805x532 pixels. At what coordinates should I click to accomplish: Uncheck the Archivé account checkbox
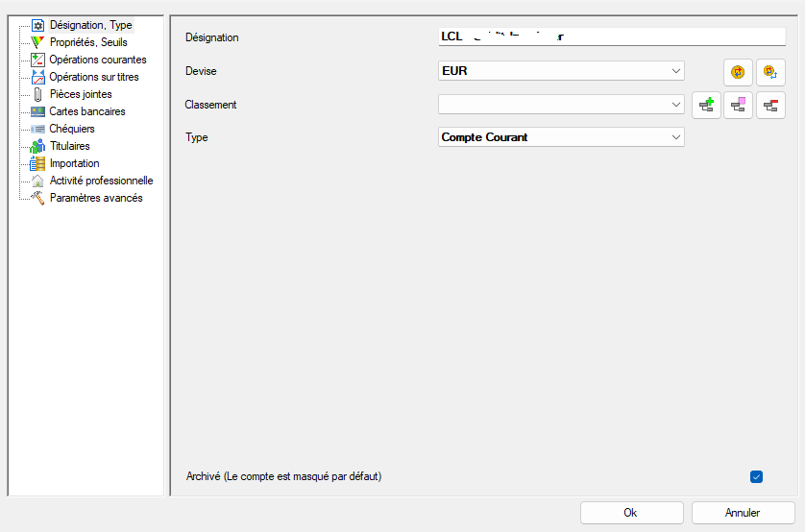tap(756, 476)
